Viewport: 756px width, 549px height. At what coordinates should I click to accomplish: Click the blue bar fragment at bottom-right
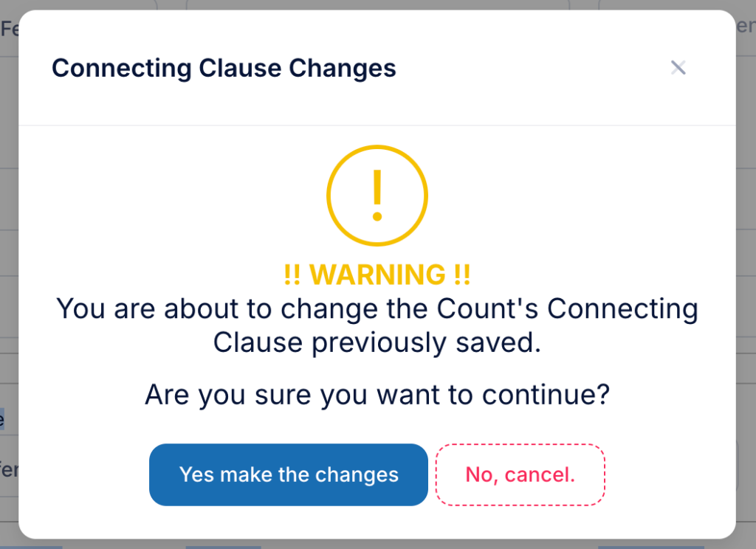(x=651, y=547)
